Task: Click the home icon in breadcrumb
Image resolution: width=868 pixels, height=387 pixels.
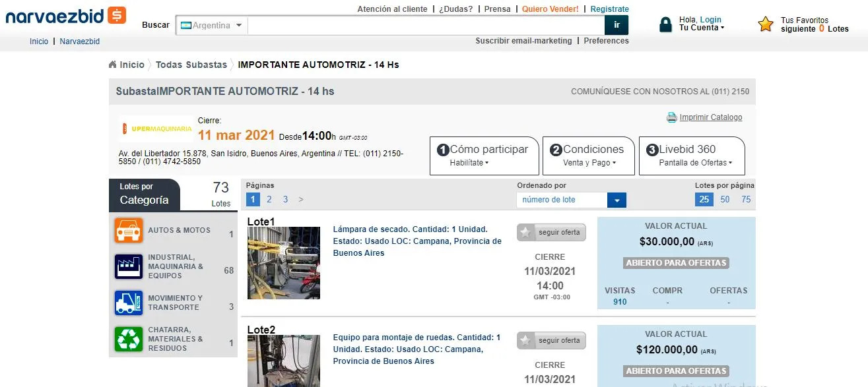Action: click(113, 65)
